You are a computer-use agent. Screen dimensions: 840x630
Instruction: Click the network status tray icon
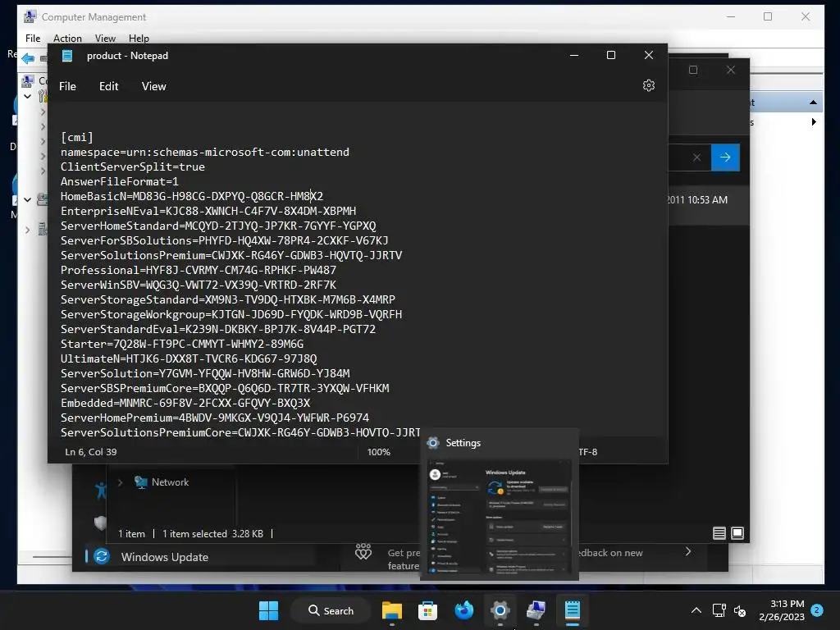(719, 610)
